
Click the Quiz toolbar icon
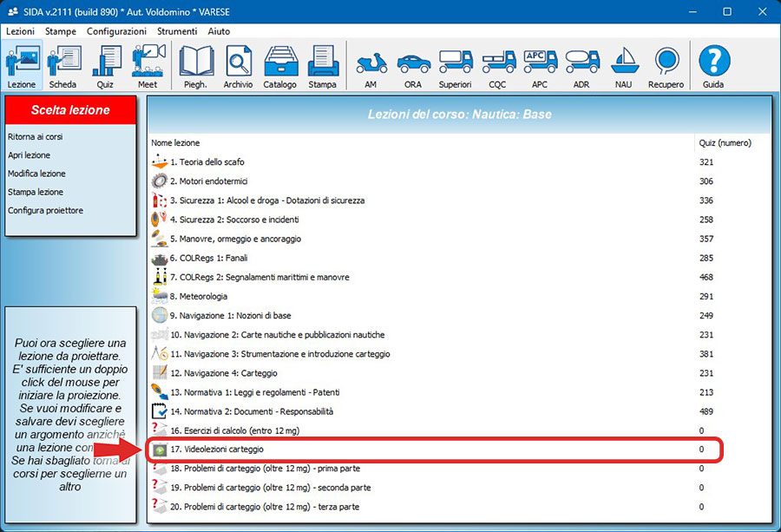106,67
